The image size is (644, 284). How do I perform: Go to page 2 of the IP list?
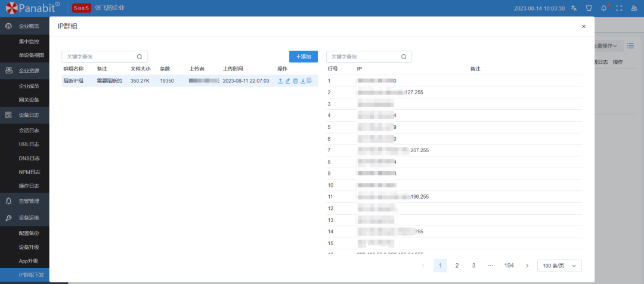point(457,266)
